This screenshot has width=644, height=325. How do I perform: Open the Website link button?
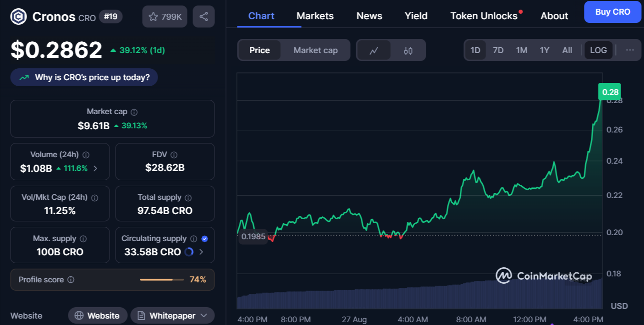(x=98, y=315)
